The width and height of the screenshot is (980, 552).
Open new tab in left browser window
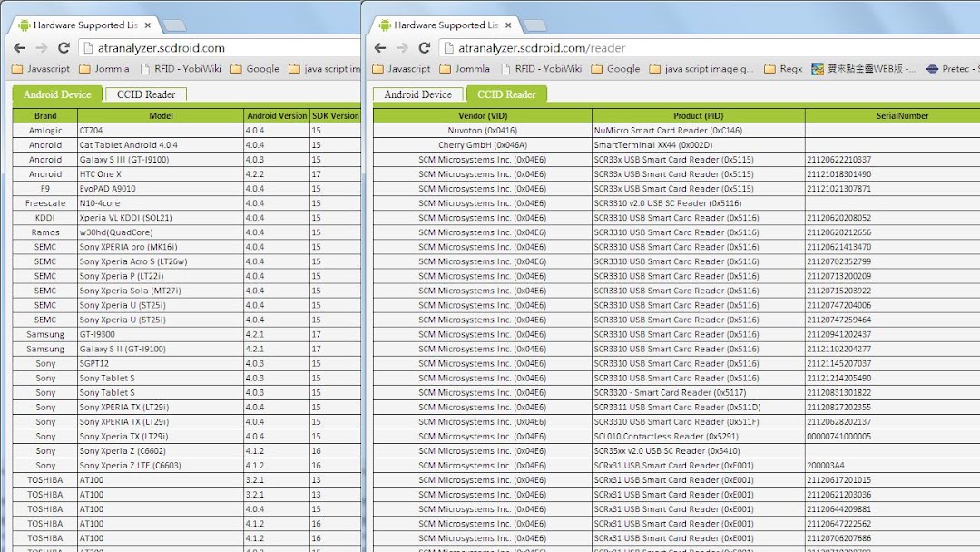pyautogui.click(x=174, y=25)
